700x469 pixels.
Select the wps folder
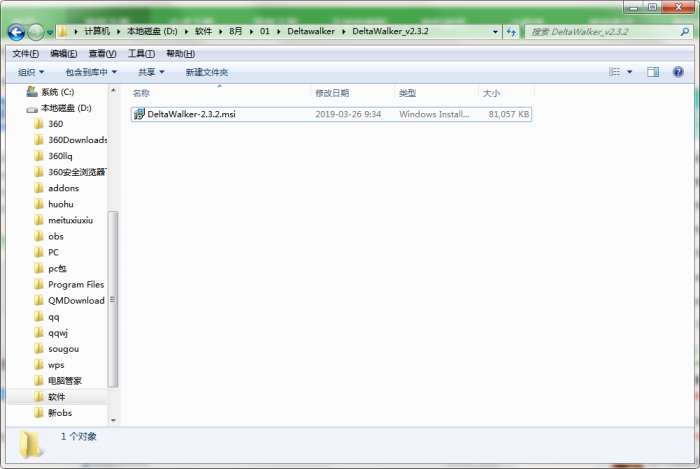[50, 365]
